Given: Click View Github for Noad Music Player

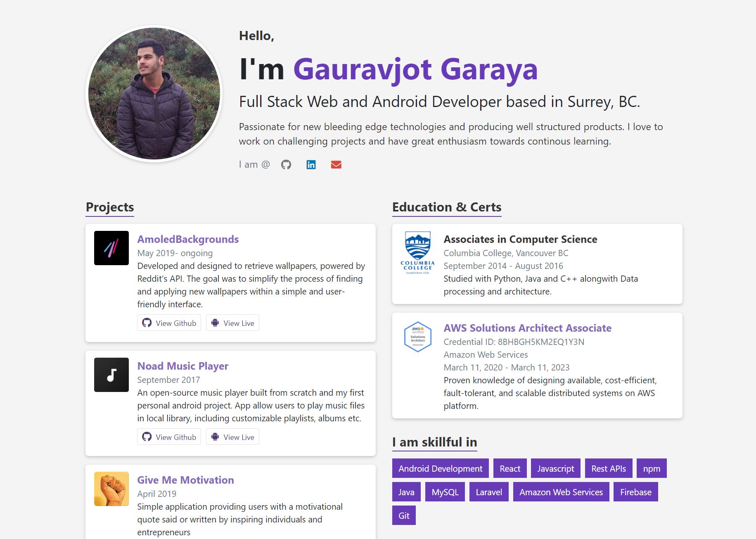Looking at the screenshot, I should [169, 437].
